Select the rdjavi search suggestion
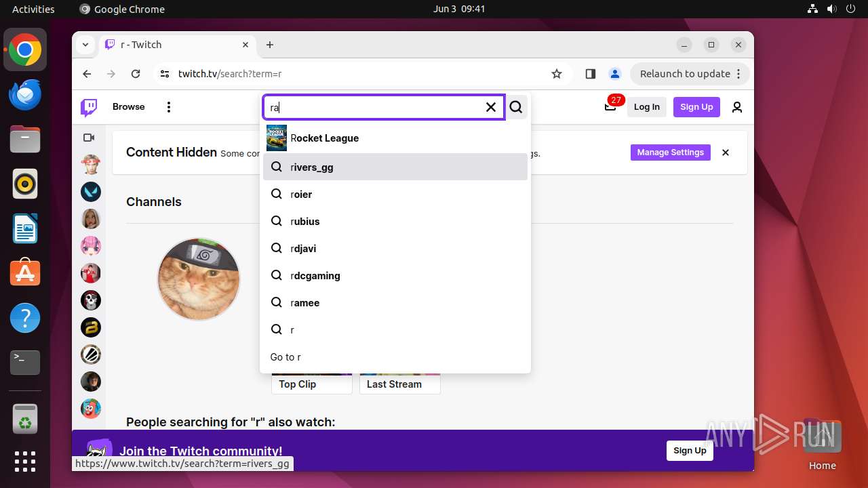Viewport: 868px width, 488px height. coord(395,248)
